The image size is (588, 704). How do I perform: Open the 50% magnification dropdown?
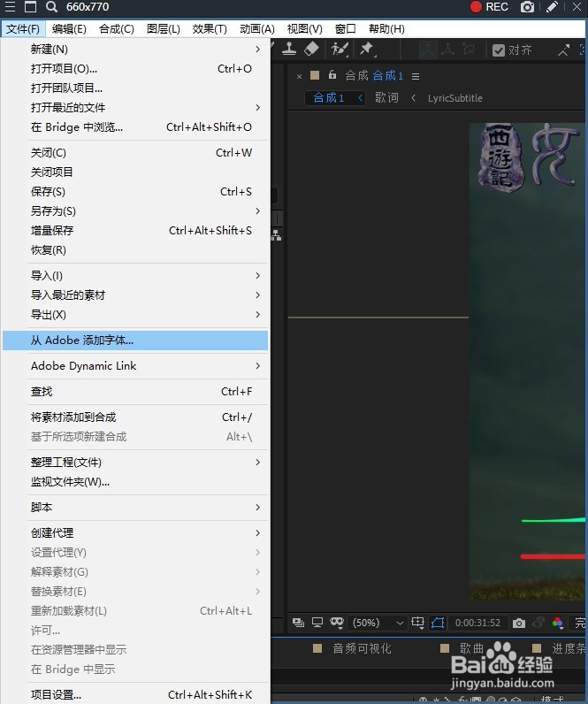(377, 623)
